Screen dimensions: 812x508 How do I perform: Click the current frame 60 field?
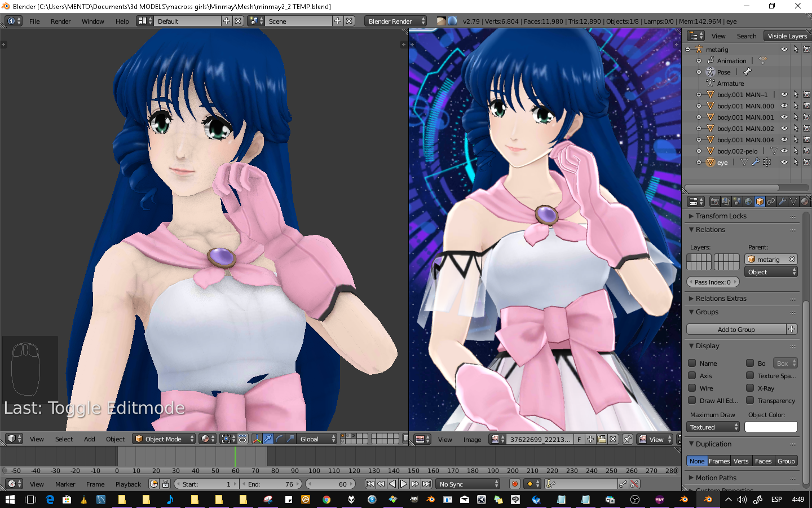[x=331, y=484]
